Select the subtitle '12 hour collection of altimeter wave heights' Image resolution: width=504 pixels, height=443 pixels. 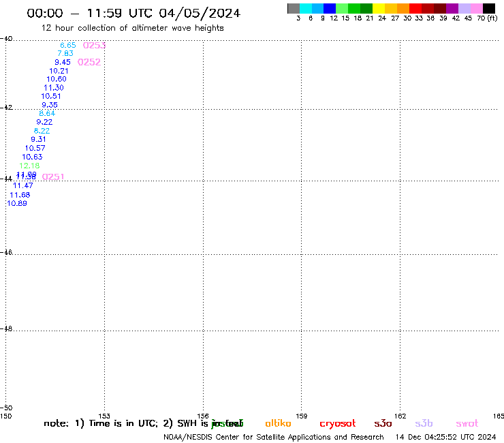[x=132, y=28]
